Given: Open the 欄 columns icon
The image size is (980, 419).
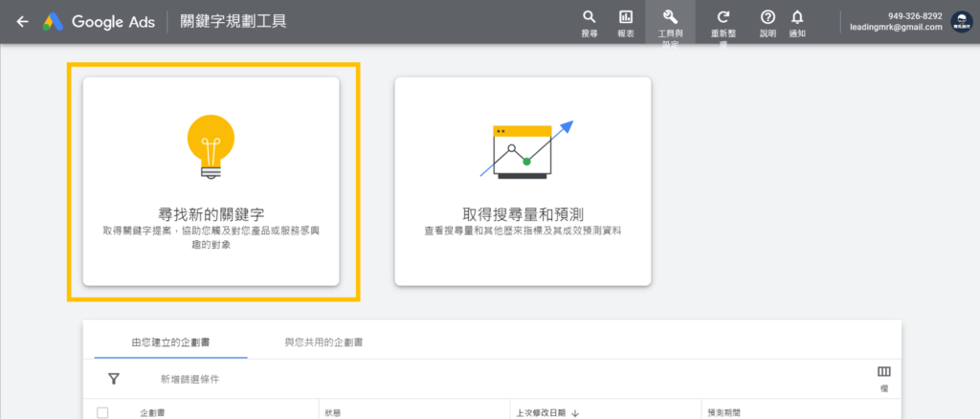Looking at the screenshot, I should [883, 371].
